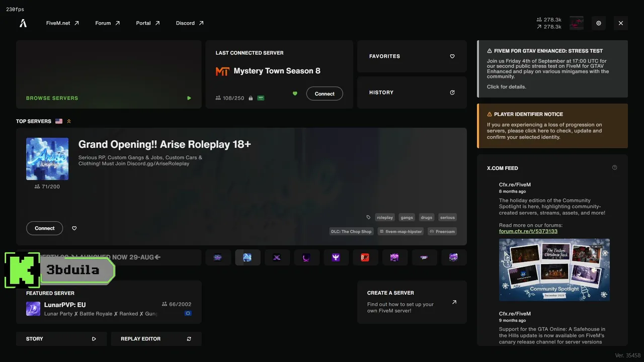Select the white eagle server tile
Screen dimensions: 644x362
(x=336, y=257)
